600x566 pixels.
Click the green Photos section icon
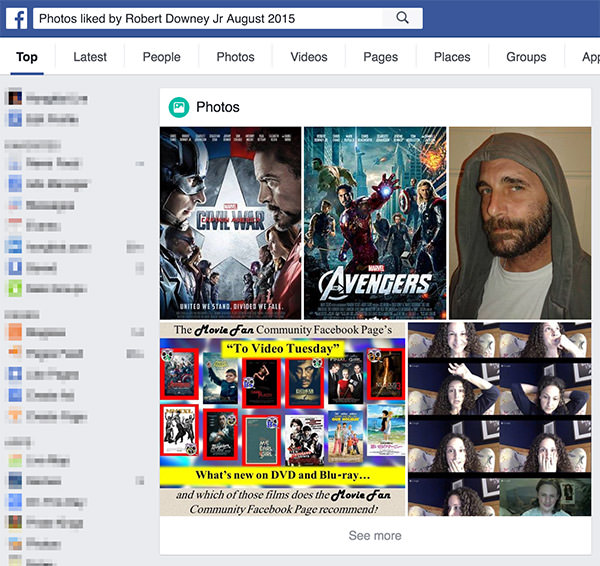[179, 107]
